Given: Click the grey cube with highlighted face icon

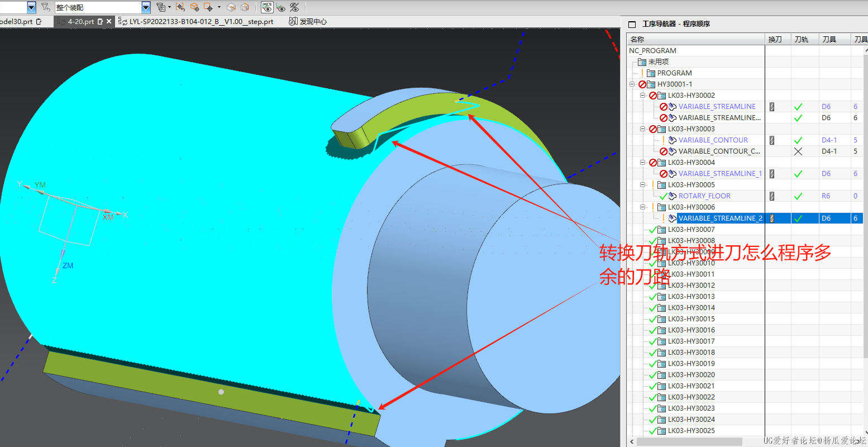Looking at the screenshot, I should pos(231,7).
